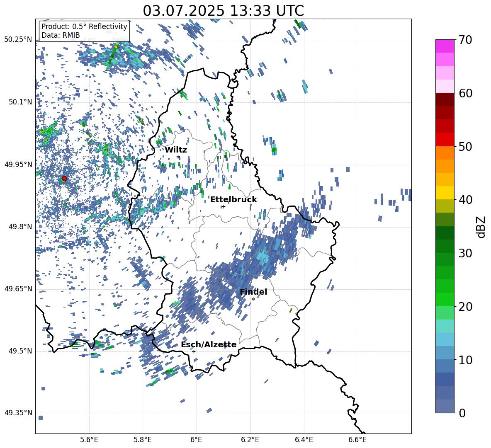Screen dimensions: 491x448
Task: Click the red radar site marker
Action: (x=64, y=178)
